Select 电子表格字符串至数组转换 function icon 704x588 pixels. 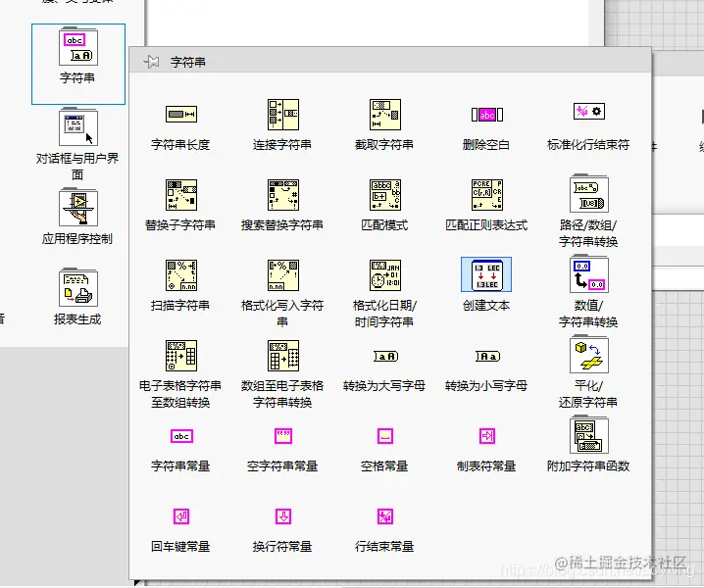(181, 356)
